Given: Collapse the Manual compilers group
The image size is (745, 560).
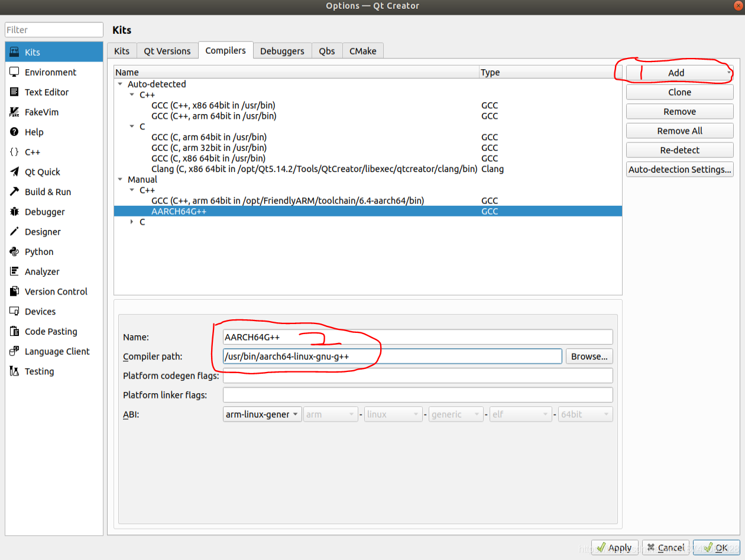Looking at the screenshot, I should [x=121, y=179].
